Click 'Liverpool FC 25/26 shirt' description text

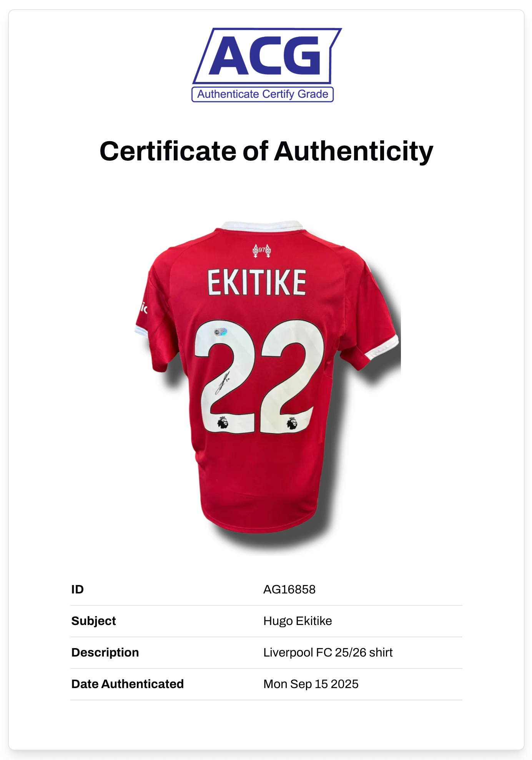point(328,652)
